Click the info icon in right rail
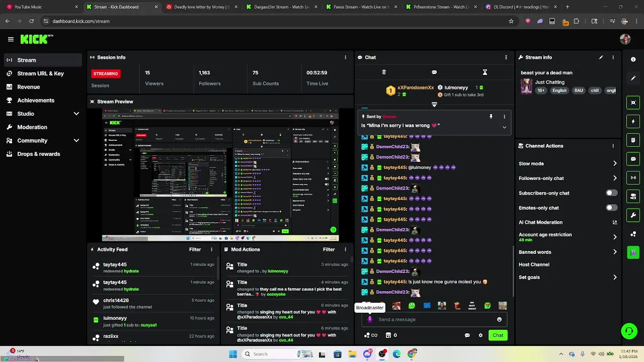The height and width of the screenshot is (362, 644). tap(633, 59)
